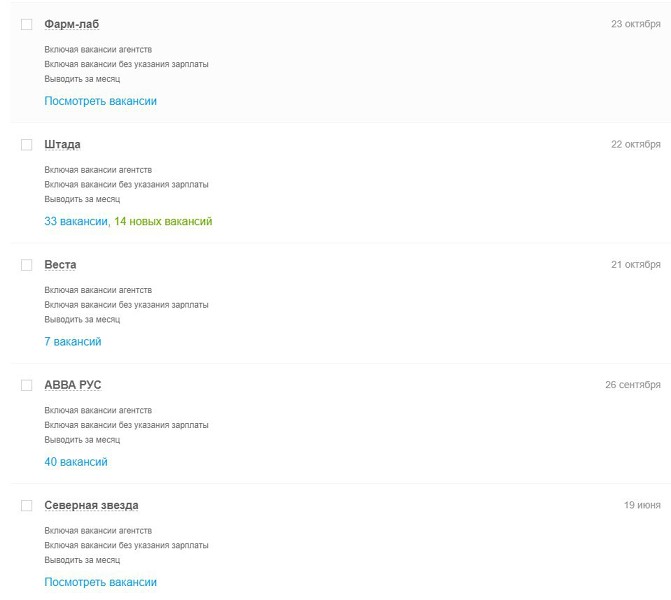Click the 22 октября date label
Viewport: 671px width, 600px height.
pos(635,145)
